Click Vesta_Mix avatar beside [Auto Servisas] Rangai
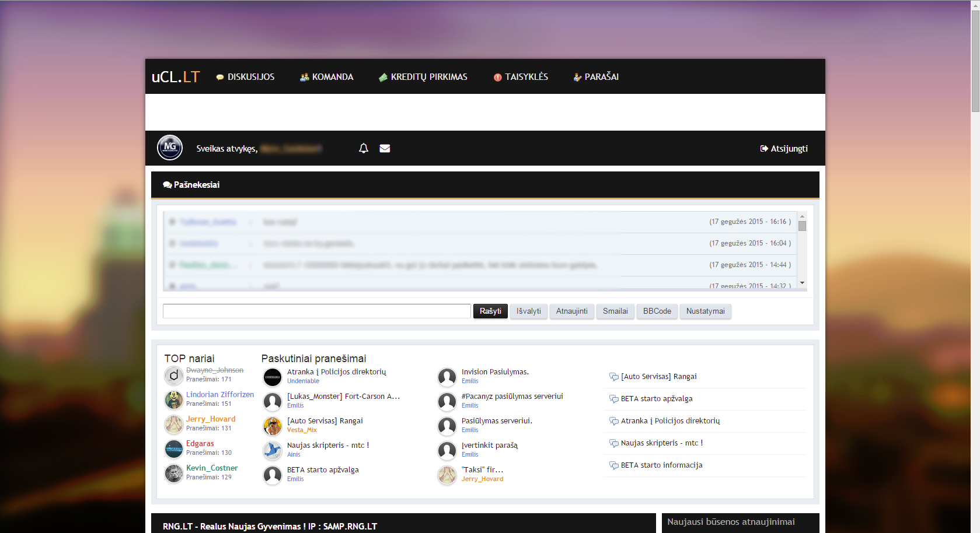The image size is (980, 533). [x=273, y=426]
